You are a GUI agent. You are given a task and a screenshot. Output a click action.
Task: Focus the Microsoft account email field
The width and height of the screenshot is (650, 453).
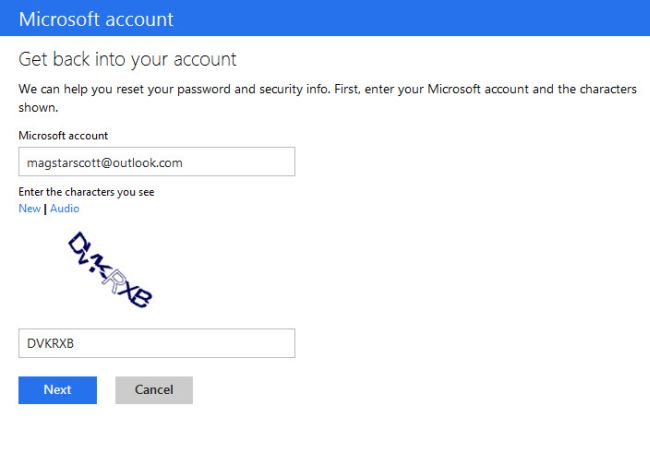coord(156,162)
